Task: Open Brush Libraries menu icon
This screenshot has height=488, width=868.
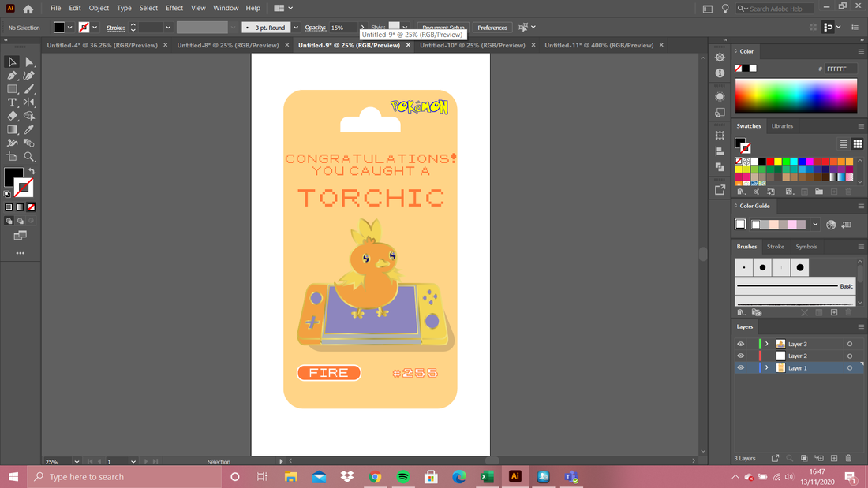Action: (741, 313)
